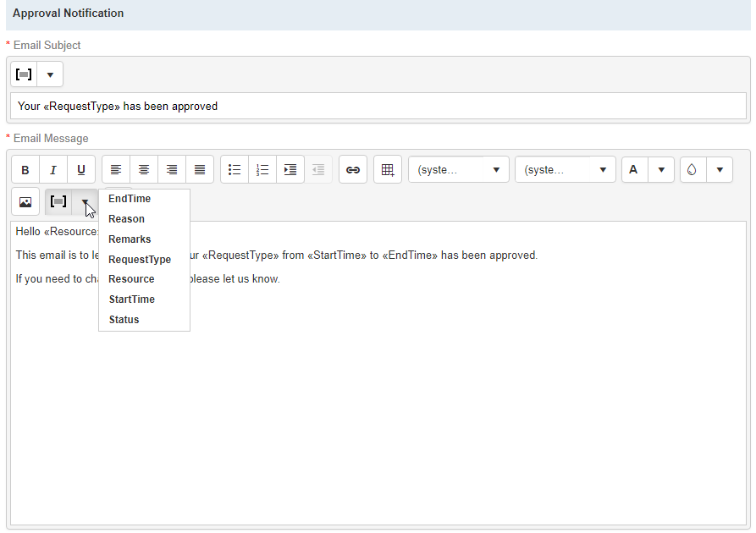This screenshot has width=756, height=533.
Task: Apply underline formatting
Action: [x=80, y=169]
